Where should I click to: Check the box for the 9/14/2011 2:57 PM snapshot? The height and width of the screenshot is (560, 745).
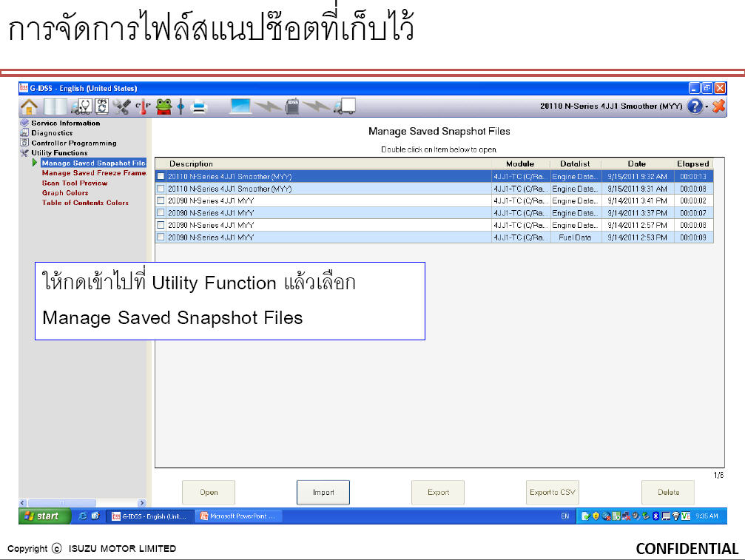point(161,225)
